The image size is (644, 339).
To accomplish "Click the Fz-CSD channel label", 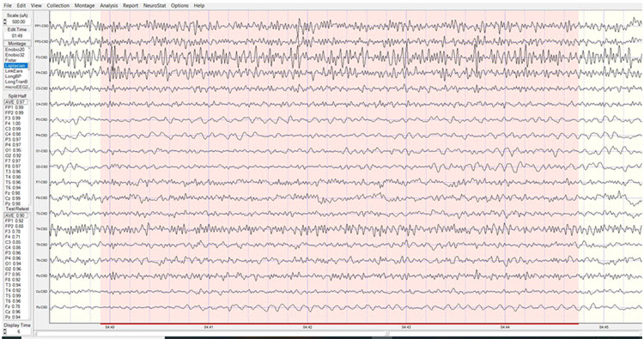I will click(42, 275).
